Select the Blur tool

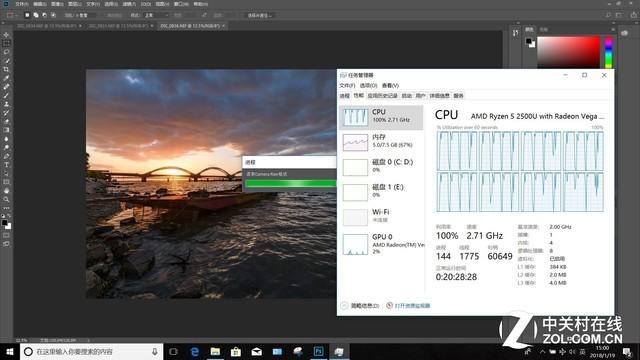(6, 139)
